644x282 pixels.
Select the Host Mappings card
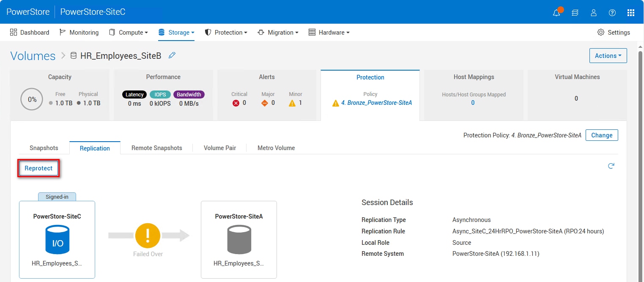[x=474, y=95]
